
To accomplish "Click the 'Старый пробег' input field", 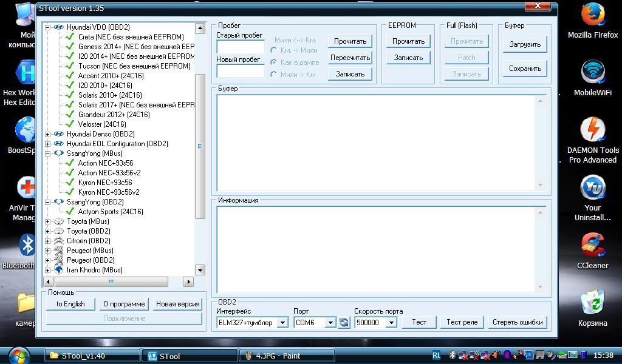I will pos(241,47).
